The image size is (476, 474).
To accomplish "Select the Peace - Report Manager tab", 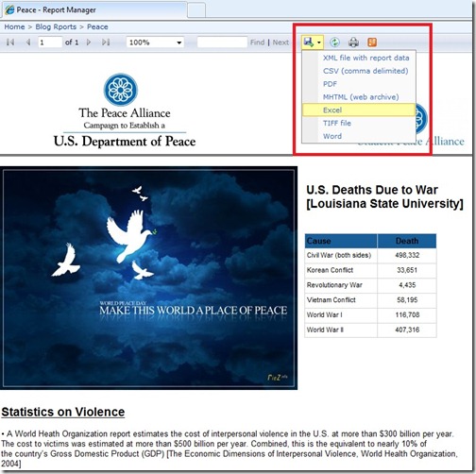I will pos(94,9).
